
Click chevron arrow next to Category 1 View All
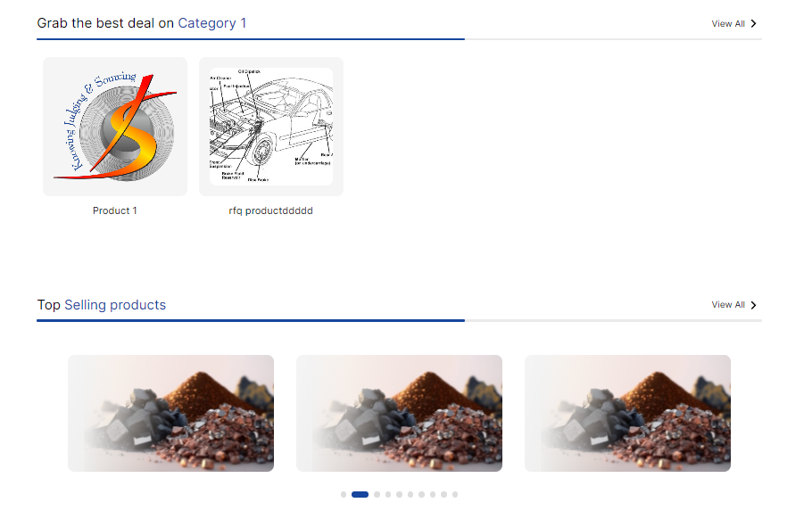[x=753, y=24]
